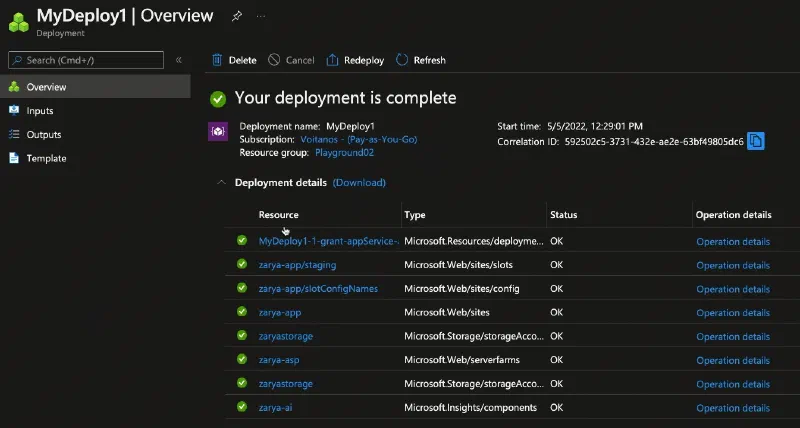Image resolution: width=800 pixels, height=428 pixels.
Task: Open MyDeploy1-1-grant-appService resource link
Action: (329, 241)
